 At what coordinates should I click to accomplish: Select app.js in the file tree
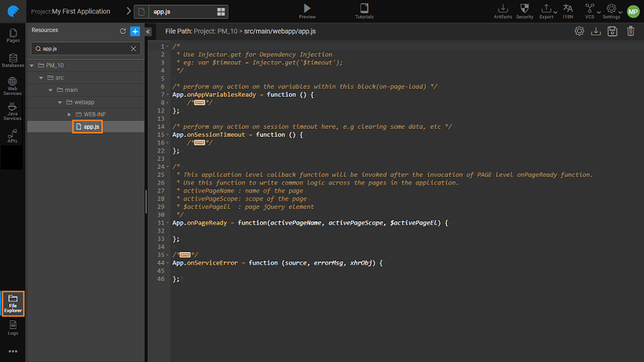click(91, 126)
